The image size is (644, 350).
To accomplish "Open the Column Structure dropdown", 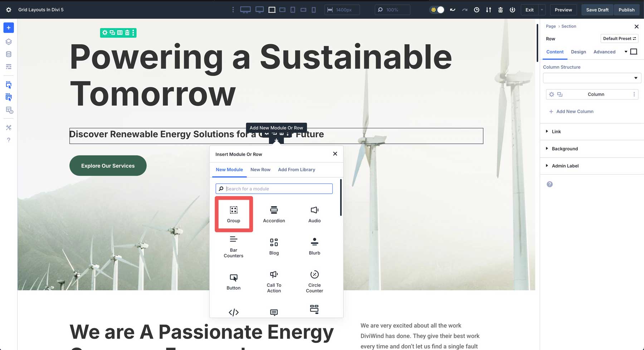I will pyautogui.click(x=592, y=78).
